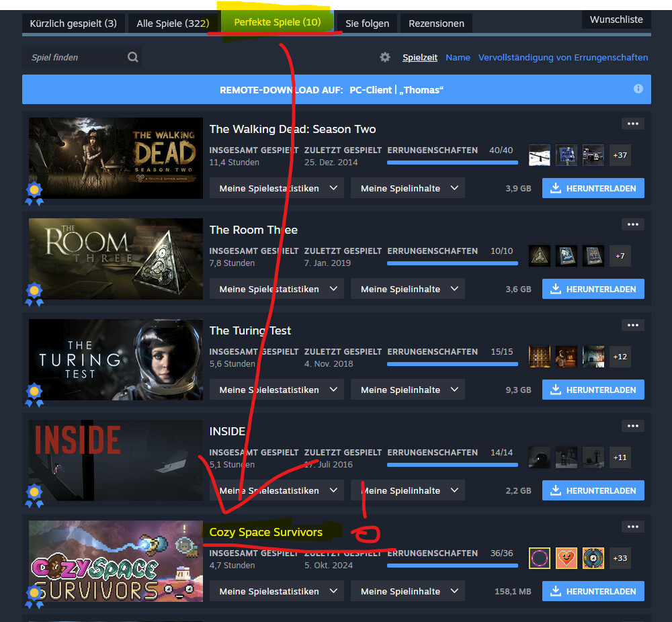Expand Meine Spielinhalte for The Room Three
Screen dimensions: 672x622
(407, 289)
